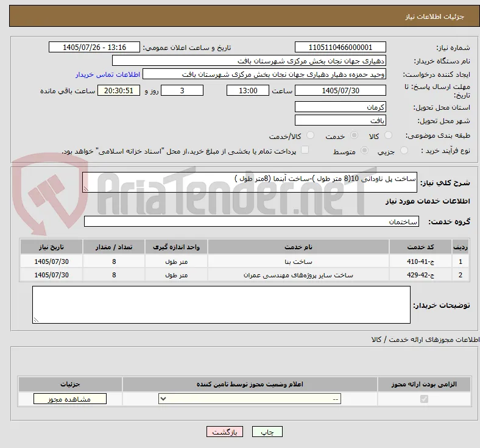Image resolution: width=480 pixels, height=448 pixels.
Task: Click the delivery city بافت field
Action: [x=341, y=120]
